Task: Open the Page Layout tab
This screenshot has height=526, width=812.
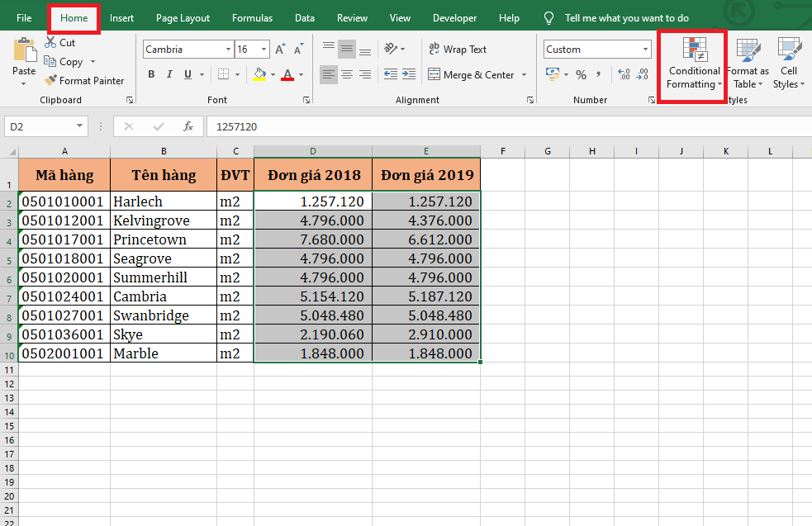Action: 183,18
